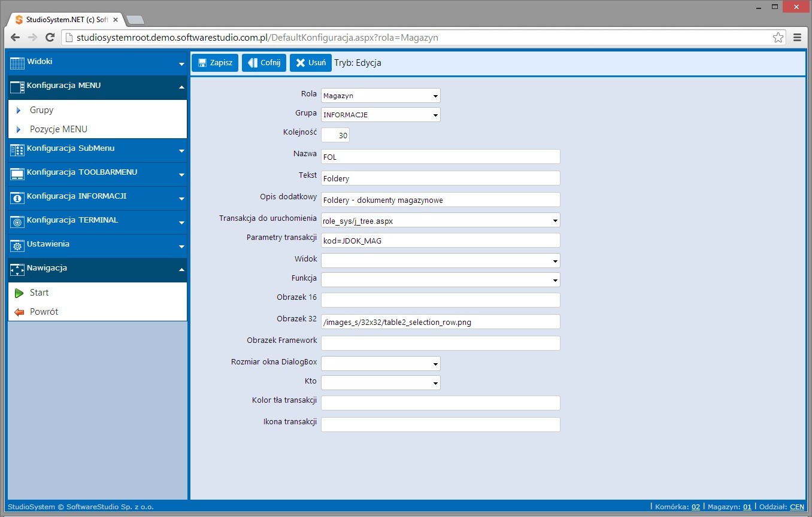Open the Grupa dropdown
The image size is (812, 517).
[381, 114]
